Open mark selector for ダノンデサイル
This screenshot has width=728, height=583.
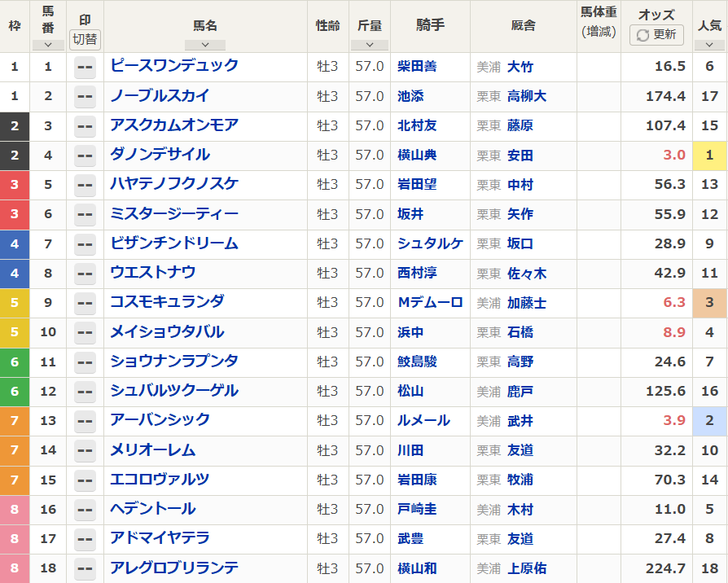(x=85, y=156)
